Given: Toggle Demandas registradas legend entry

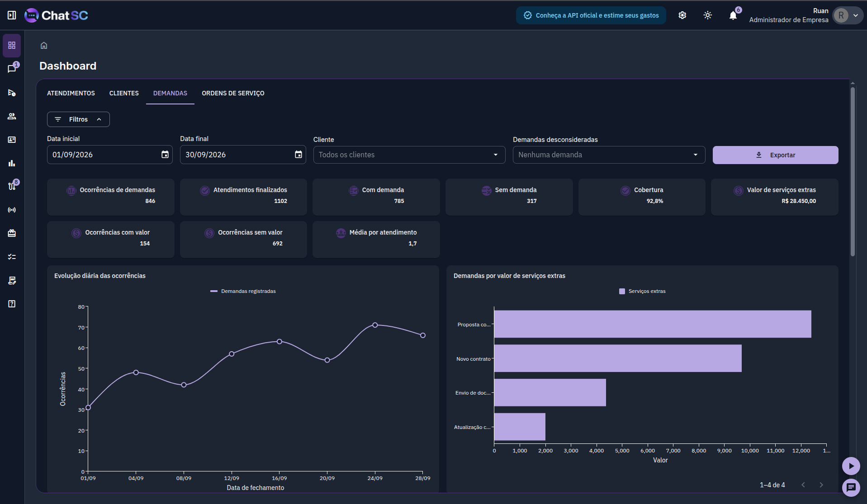Looking at the screenshot, I should click(243, 291).
